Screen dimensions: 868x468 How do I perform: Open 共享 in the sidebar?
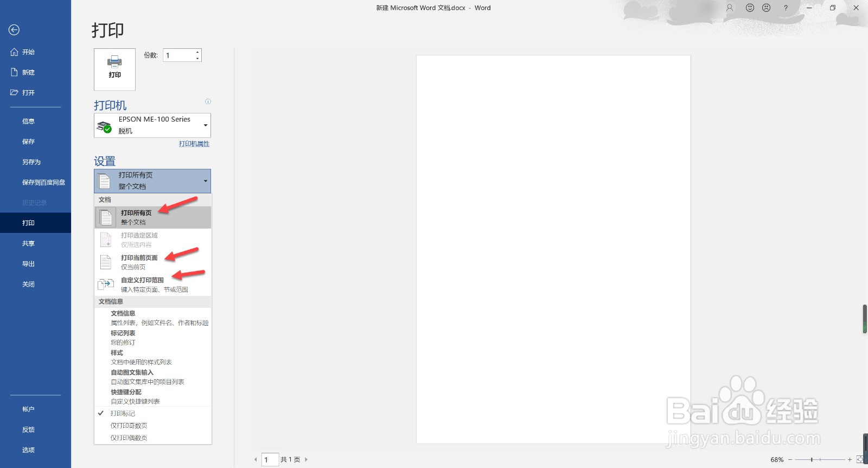coord(35,243)
